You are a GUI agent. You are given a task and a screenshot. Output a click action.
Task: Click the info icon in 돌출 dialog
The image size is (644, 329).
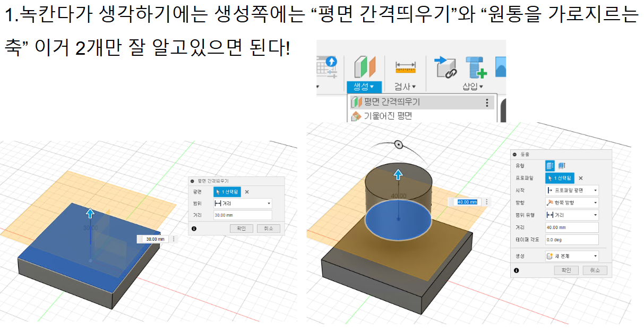tap(516, 270)
